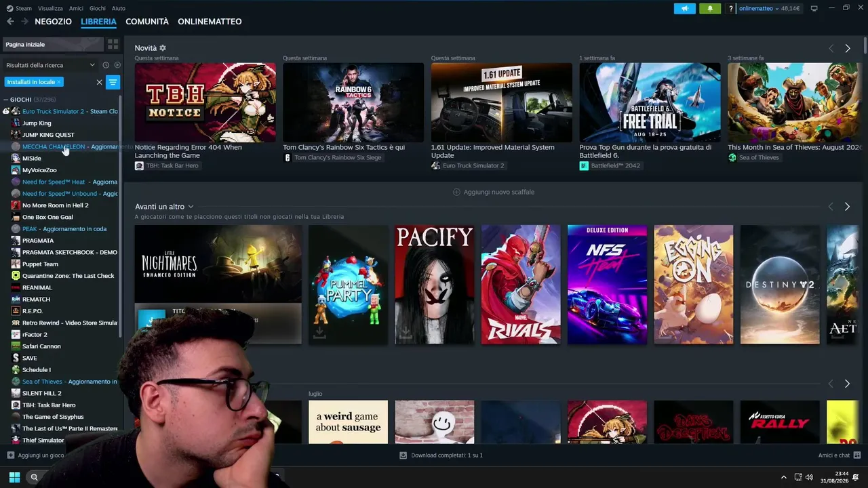Open the Giochi menu
The width and height of the screenshot is (868, 488).
point(98,9)
